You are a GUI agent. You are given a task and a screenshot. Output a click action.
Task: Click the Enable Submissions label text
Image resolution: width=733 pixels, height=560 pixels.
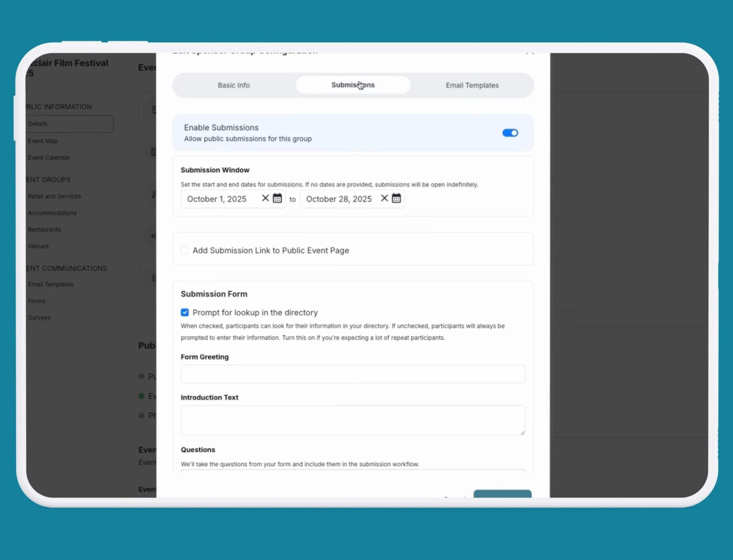221,127
